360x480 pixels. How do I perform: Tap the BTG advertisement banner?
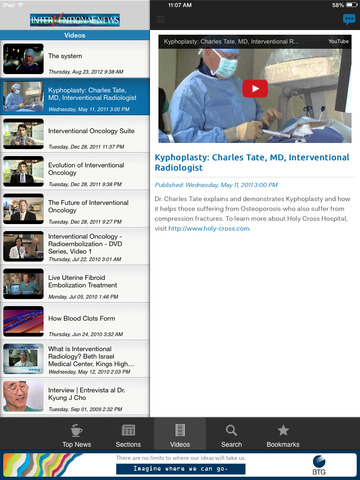click(180, 465)
